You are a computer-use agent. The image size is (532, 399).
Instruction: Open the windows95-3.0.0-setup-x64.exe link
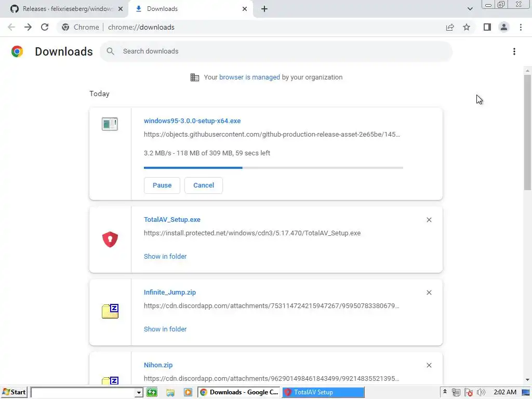(x=192, y=121)
